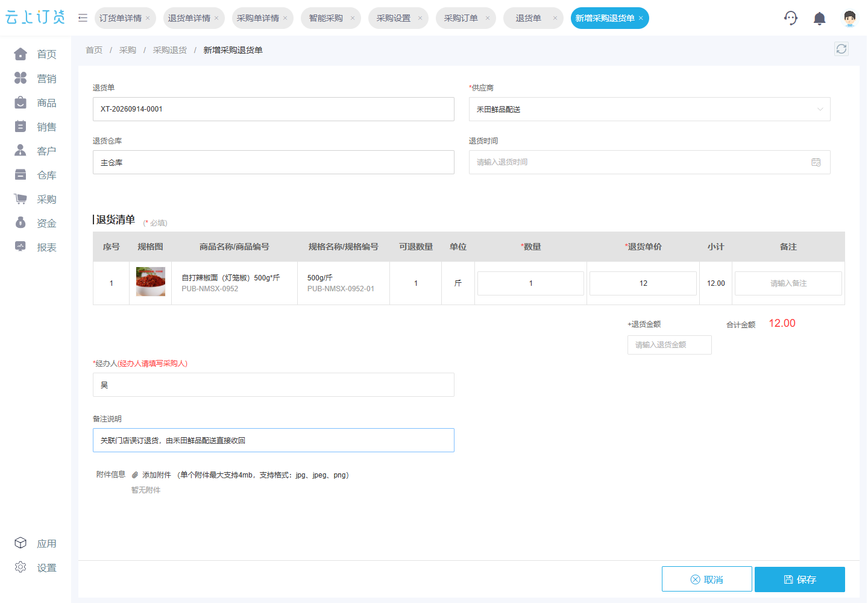Click the 添加附件 paperclip link
The height and width of the screenshot is (603, 868).
[x=151, y=475]
